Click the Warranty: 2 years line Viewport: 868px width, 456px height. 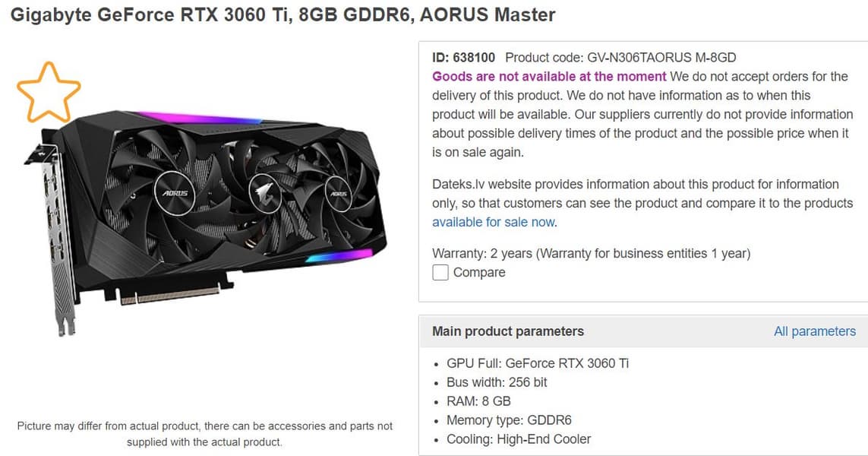tap(592, 254)
